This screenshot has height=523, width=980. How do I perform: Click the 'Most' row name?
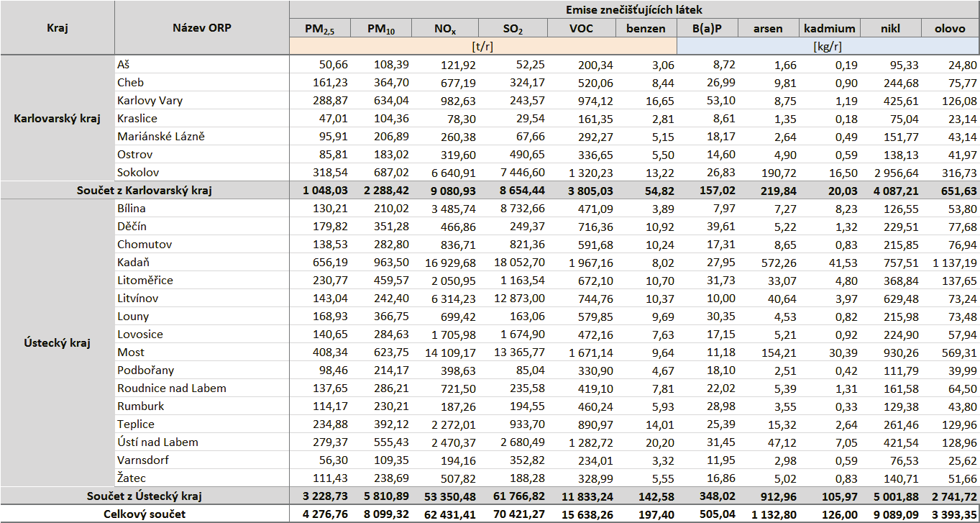pyautogui.click(x=130, y=353)
